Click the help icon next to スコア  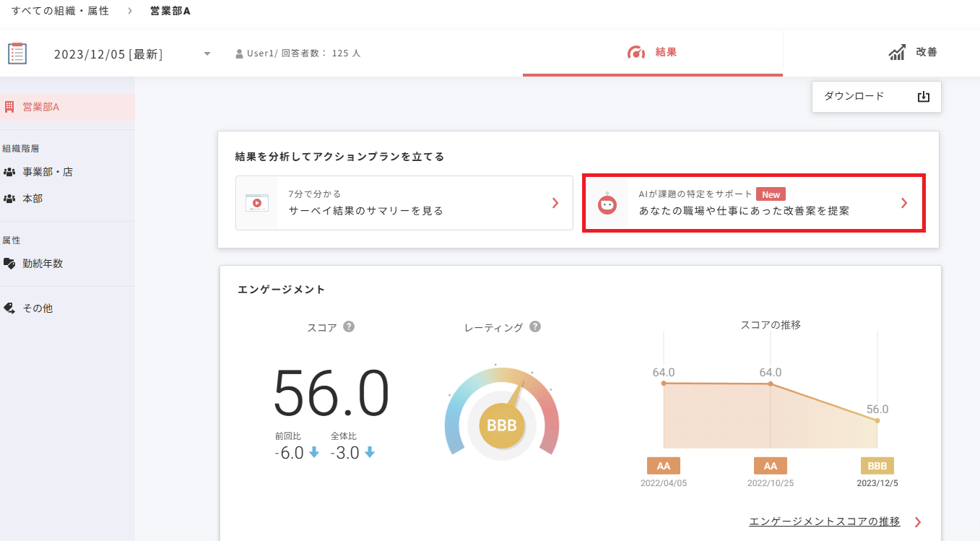(349, 326)
